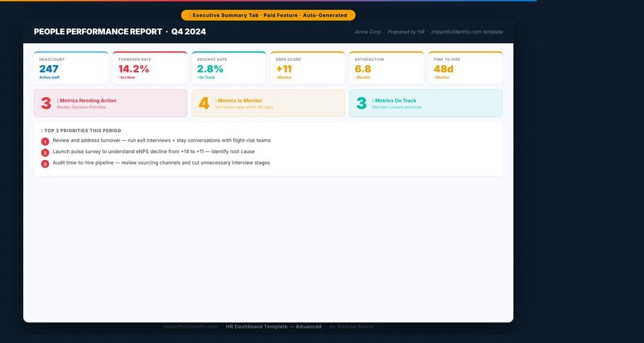This screenshot has height=343, width=644.
Task: Open the Metrics On Track panel
Action: (x=426, y=103)
